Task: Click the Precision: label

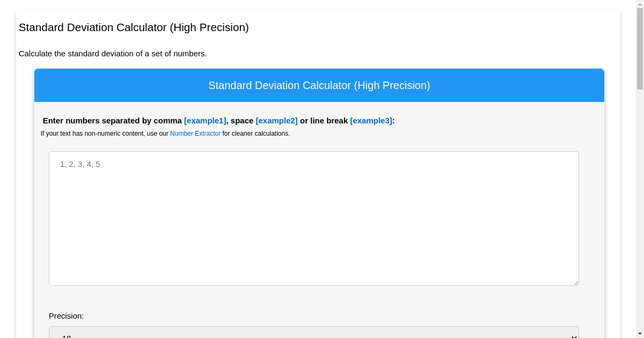Action: (x=66, y=316)
